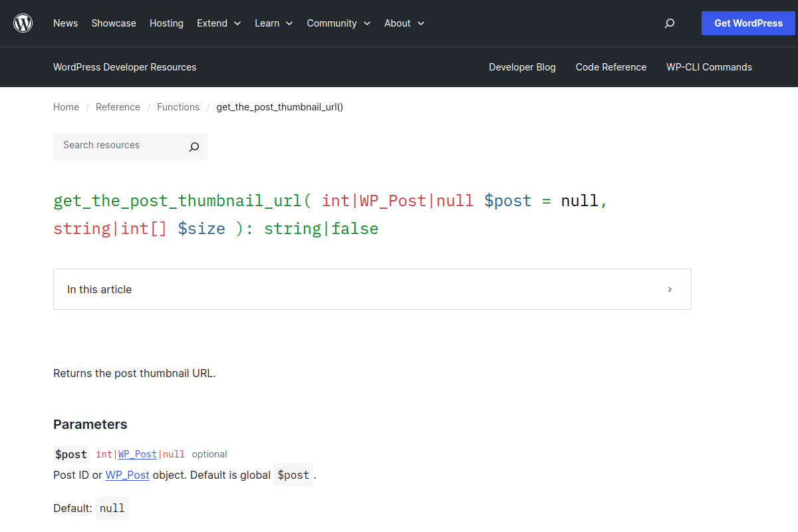The height and width of the screenshot is (532, 798).
Task: Submit search with magnifier in Search resources
Action: pyautogui.click(x=194, y=147)
